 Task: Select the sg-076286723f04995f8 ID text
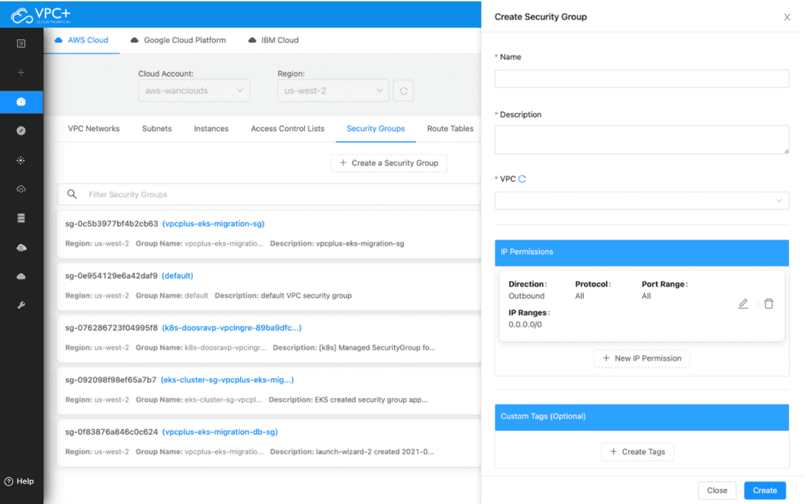112,328
